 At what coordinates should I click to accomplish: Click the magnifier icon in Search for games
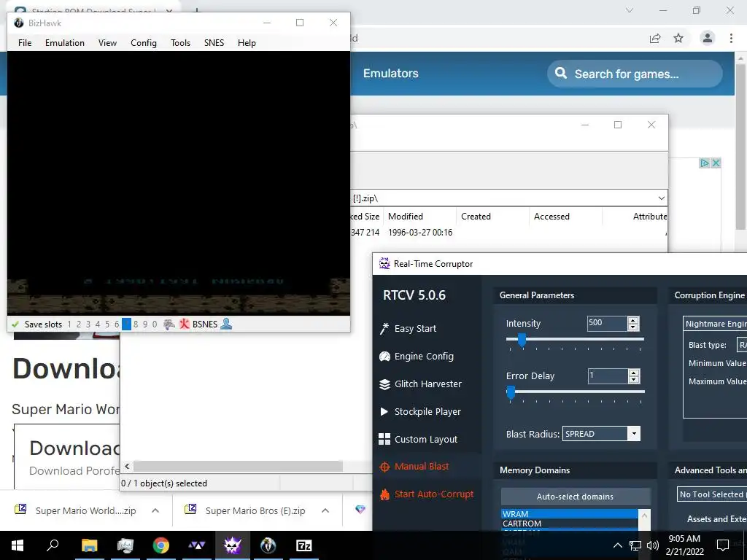[561, 74]
